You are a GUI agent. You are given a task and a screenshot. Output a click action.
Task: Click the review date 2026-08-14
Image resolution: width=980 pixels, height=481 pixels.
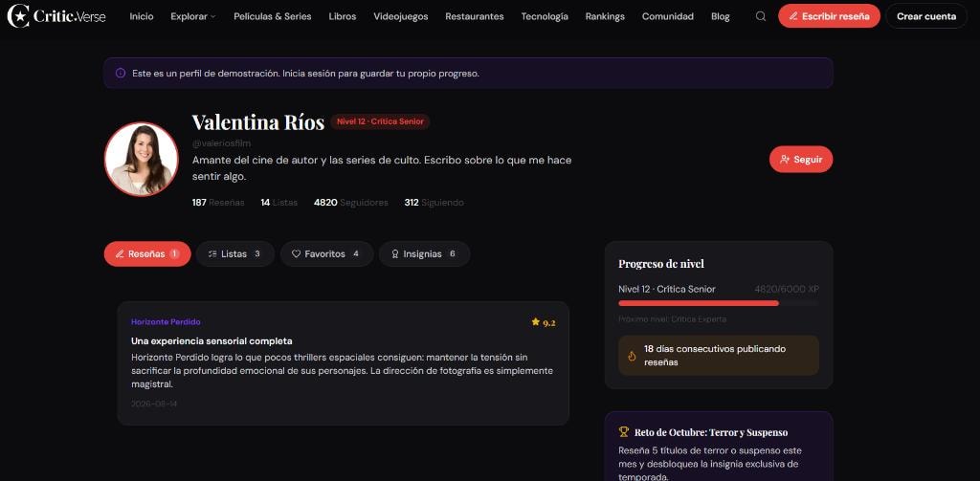[154, 404]
